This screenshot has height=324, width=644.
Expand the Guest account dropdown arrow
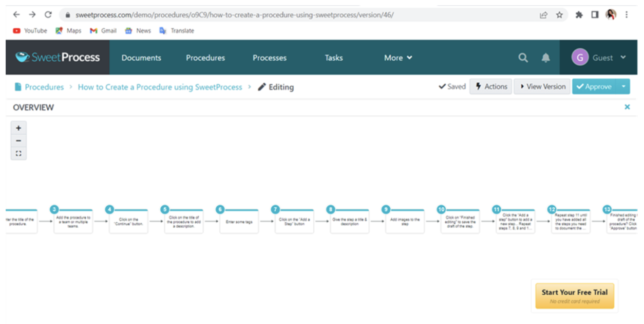click(623, 58)
